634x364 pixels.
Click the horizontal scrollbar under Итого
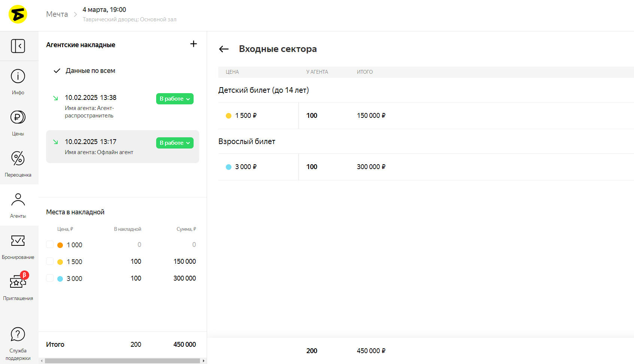[122, 361]
